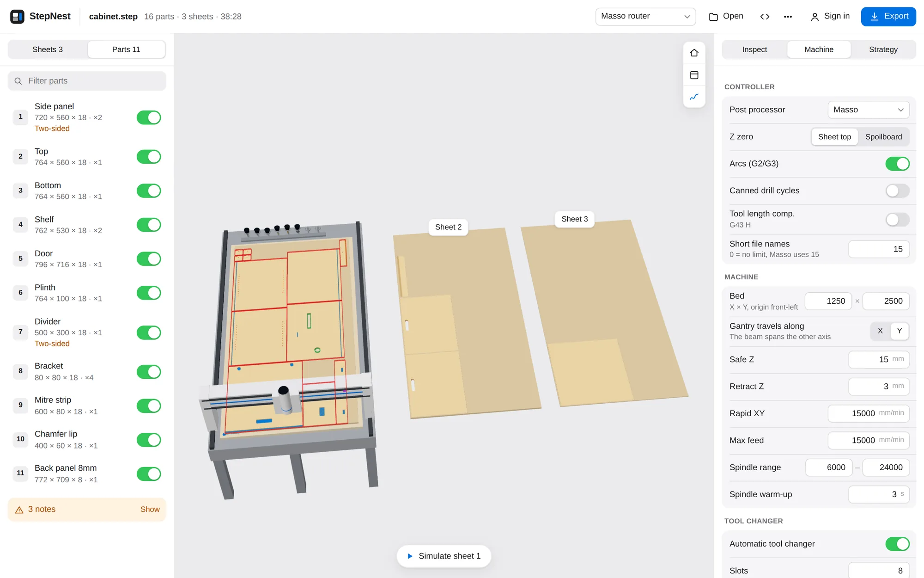Screen dimensions: 924x578
Task: Click the Retract Z value field
Action: (878, 387)
